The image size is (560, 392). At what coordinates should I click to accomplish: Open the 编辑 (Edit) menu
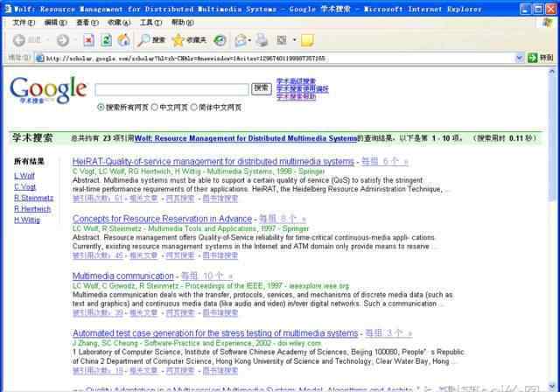point(56,23)
